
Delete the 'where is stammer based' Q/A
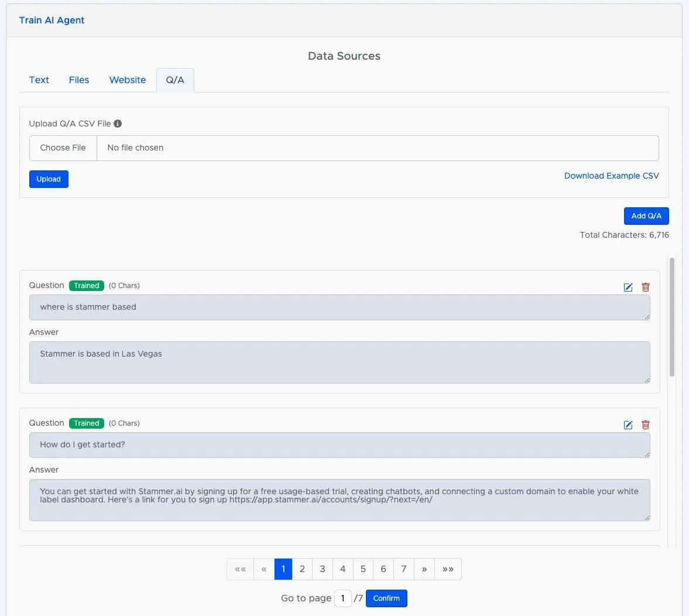pyautogui.click(x=646, y=287)
